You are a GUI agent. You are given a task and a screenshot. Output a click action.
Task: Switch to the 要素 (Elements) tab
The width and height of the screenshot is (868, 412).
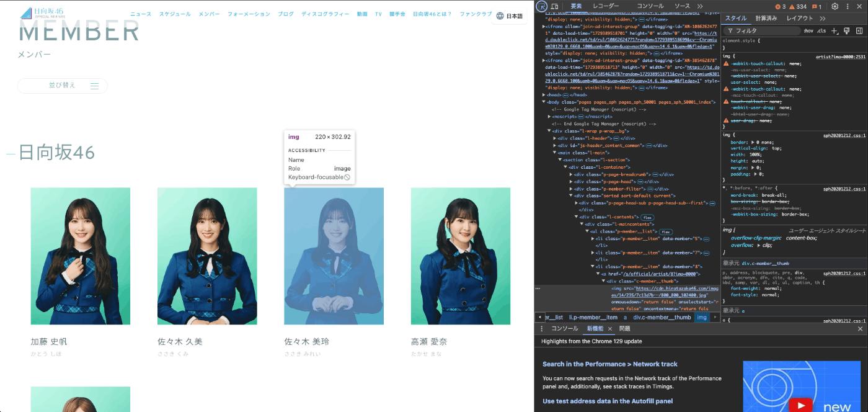point(576,6)
